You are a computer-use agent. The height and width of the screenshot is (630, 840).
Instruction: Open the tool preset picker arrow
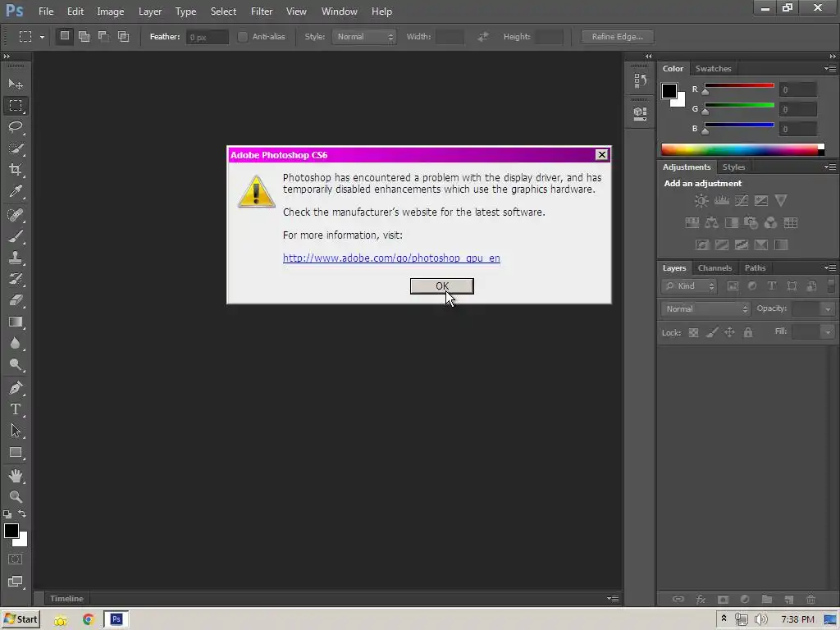coord(42,37)
